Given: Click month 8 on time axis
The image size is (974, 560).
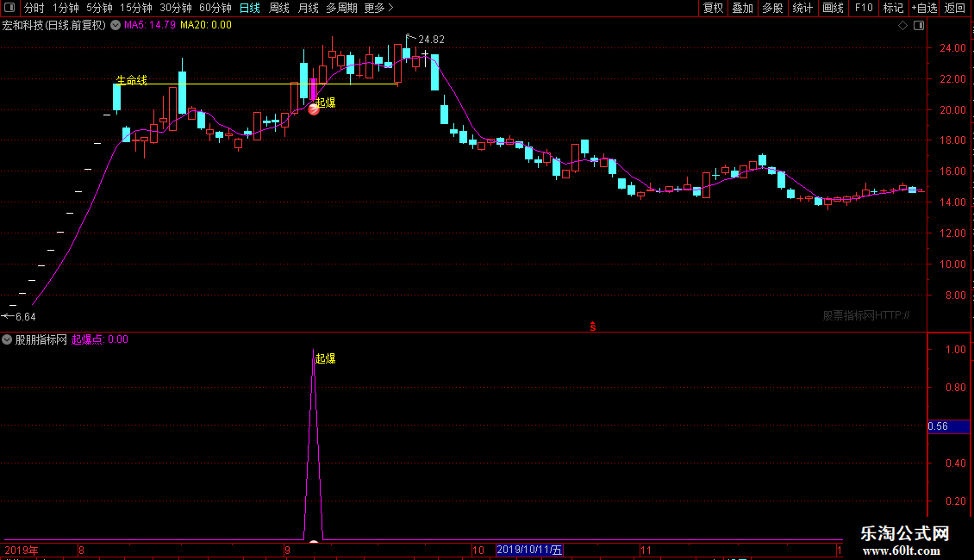Looking at the screenshot, I should tap(81, 550).
